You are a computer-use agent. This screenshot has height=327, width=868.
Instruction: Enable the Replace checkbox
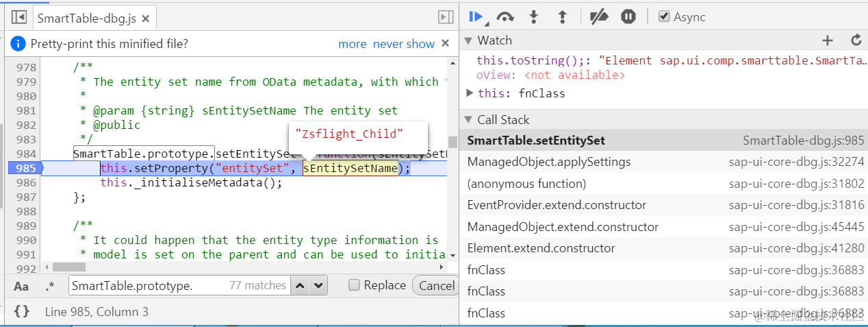point(354,285)
